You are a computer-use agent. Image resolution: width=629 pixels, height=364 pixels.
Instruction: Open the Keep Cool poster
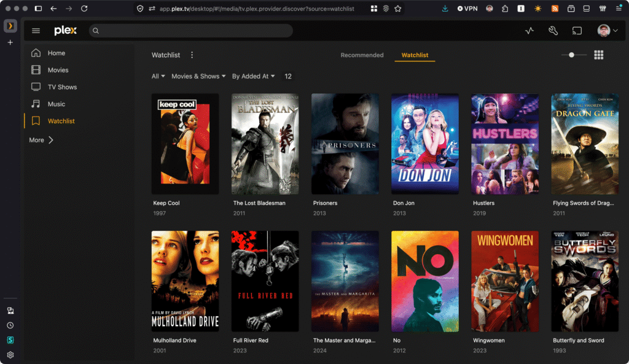click(186, 144)
